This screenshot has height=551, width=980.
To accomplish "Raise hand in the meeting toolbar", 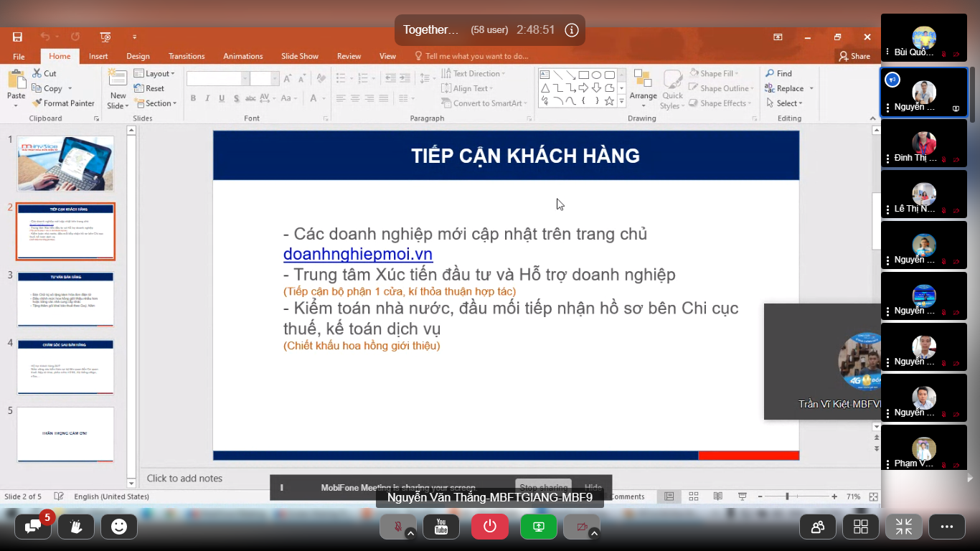I will [76, 527].
